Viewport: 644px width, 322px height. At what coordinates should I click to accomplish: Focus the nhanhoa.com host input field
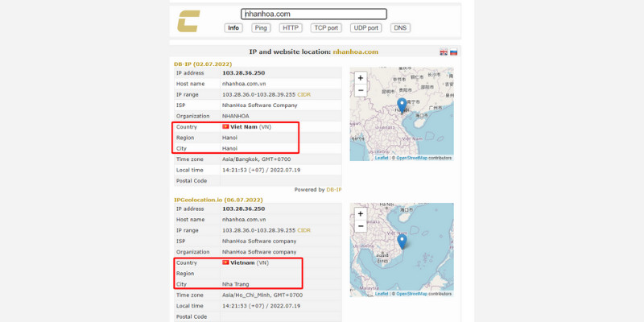pos(314,14)
